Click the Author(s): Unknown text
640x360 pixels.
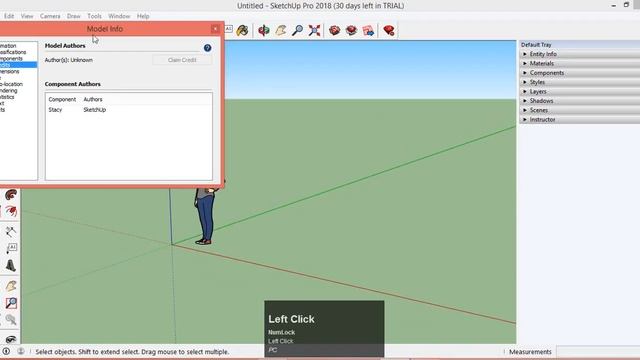69,60
